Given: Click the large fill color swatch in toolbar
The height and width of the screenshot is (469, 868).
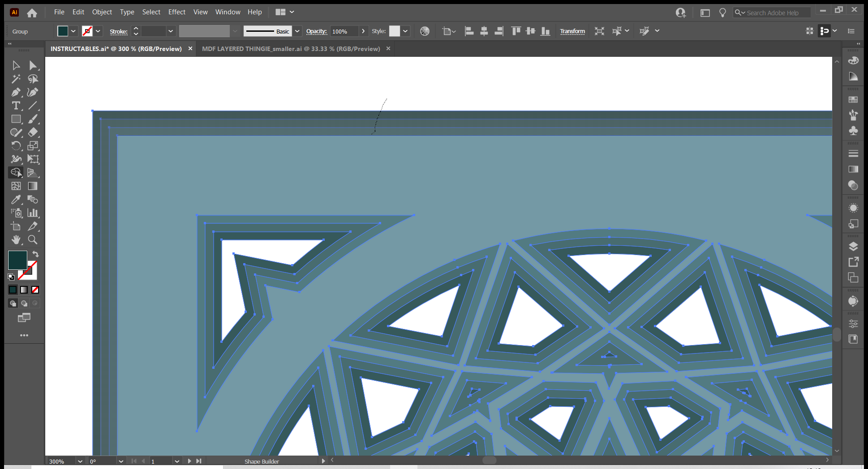Looking at the screenshot, I should click(x=18, y=260).
